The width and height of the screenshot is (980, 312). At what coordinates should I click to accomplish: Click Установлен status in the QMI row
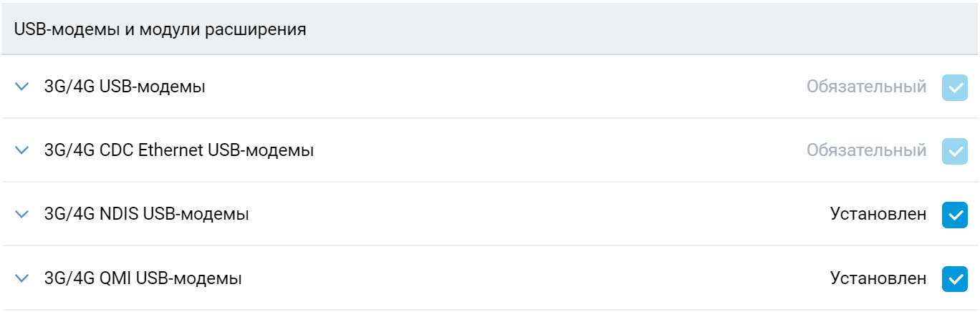878,278
